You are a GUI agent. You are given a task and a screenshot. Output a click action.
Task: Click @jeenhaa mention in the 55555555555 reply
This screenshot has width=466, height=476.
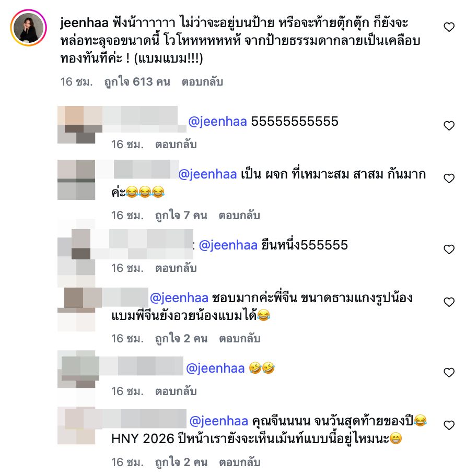pos(217,122)
